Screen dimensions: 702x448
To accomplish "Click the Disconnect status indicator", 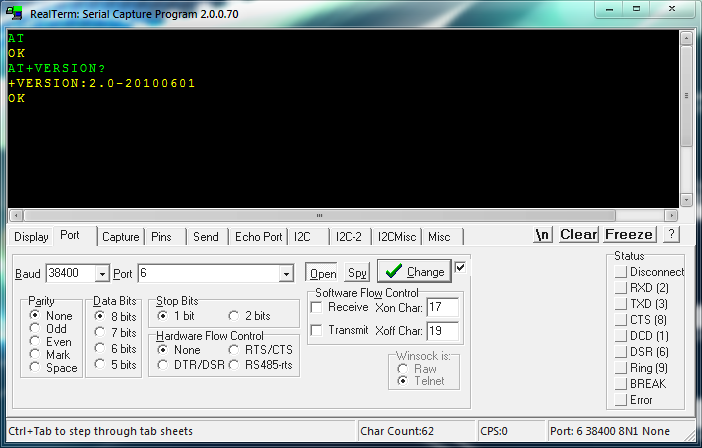I will 621,272.
